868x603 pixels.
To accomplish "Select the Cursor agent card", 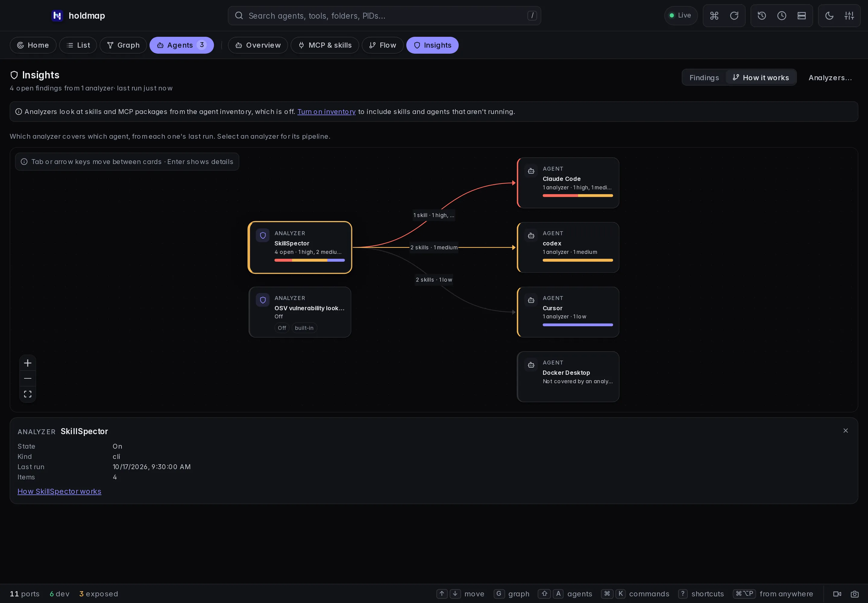I will [x=568, y=312].
